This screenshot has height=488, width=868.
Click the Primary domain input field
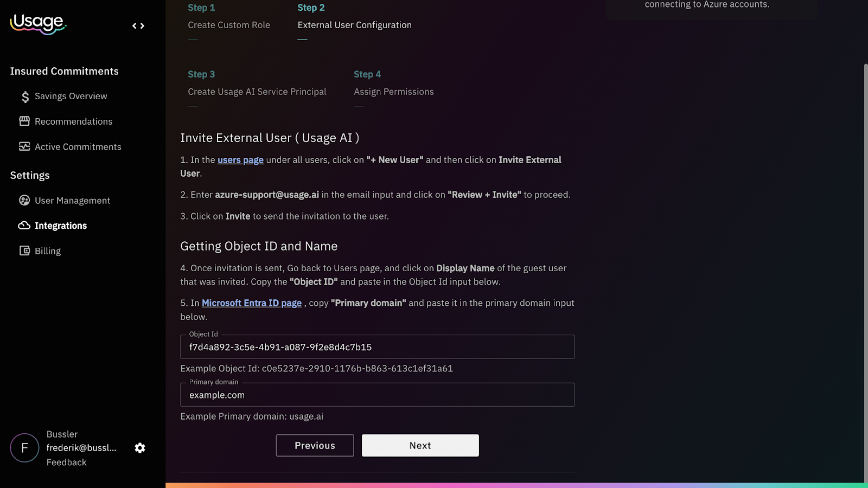377,395
